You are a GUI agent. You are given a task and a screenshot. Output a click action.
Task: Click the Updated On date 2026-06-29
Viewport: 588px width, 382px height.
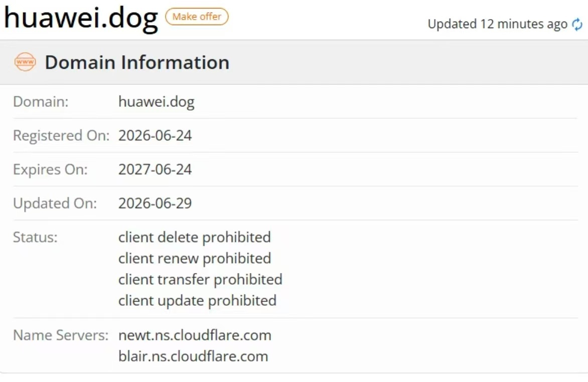tap(155, 203)
